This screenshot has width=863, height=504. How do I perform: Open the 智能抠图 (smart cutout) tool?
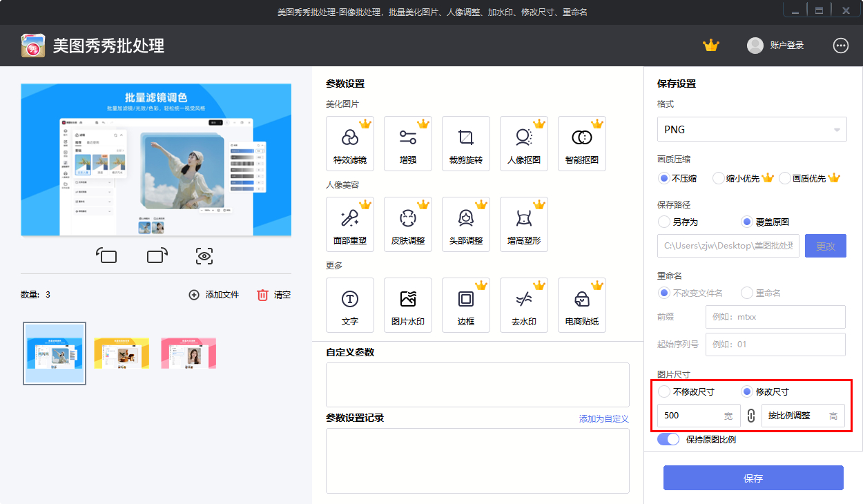582,143
